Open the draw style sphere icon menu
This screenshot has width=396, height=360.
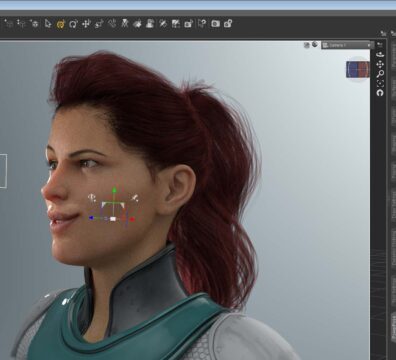pos(315,44)
